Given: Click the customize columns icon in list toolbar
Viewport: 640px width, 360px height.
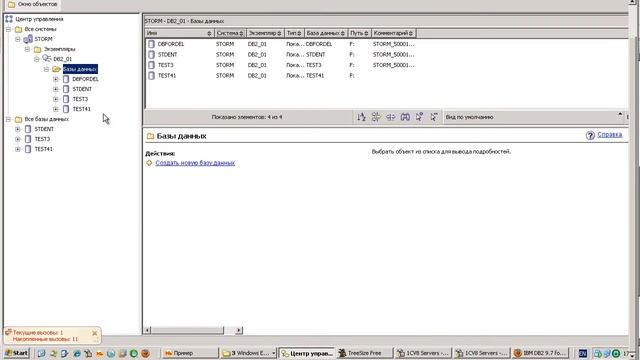Looking at the screenshot, I should click(x=391, y=117).
